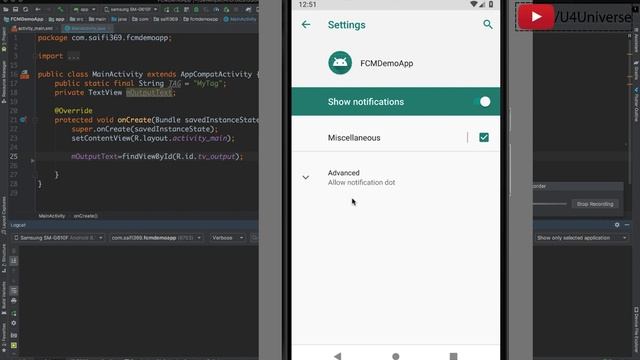Click the Save All toolbar icon
This screenshot has height=360, width=640.
[16, 9]
